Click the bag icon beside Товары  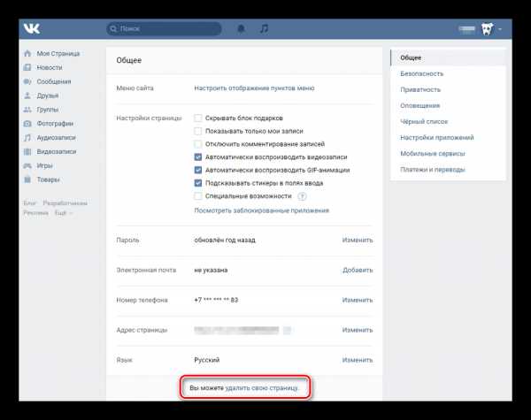click(x=27, y=179)
